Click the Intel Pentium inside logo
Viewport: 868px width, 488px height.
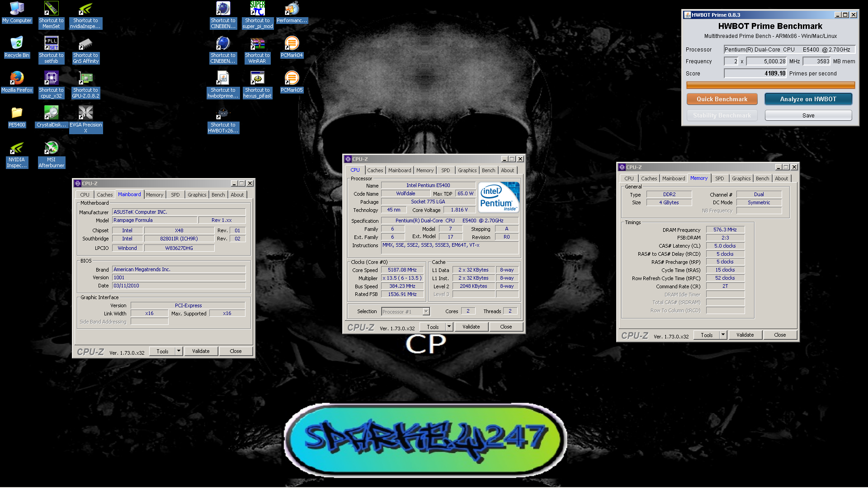499,197
